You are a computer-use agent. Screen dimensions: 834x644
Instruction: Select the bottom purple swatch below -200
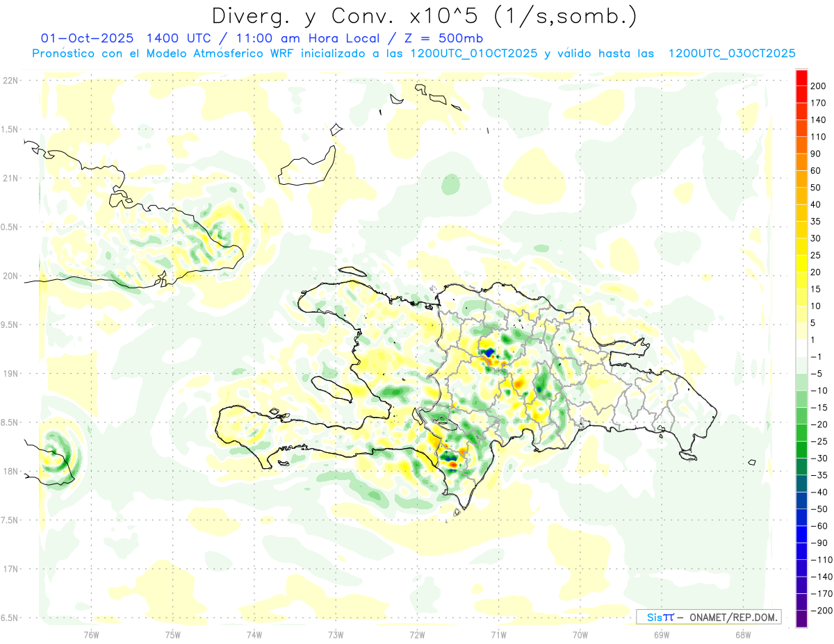(801, 619)
